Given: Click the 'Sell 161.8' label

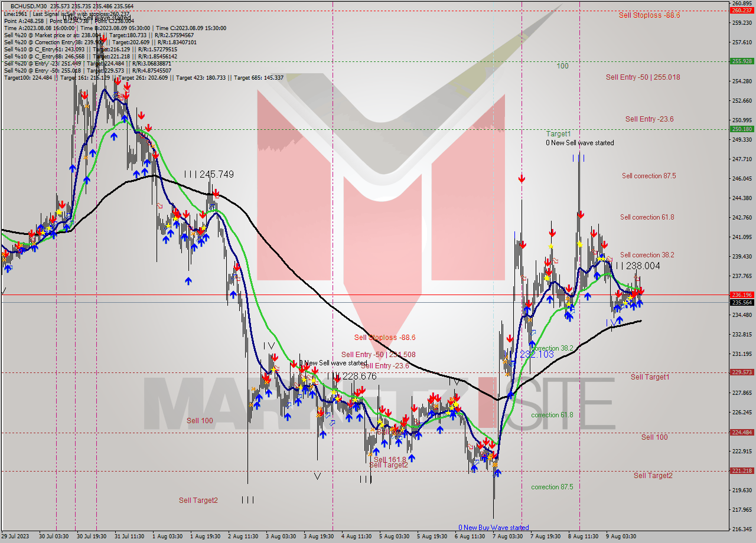Looking at the screenshot, I should pyautogui.click(x=390, y=460).
